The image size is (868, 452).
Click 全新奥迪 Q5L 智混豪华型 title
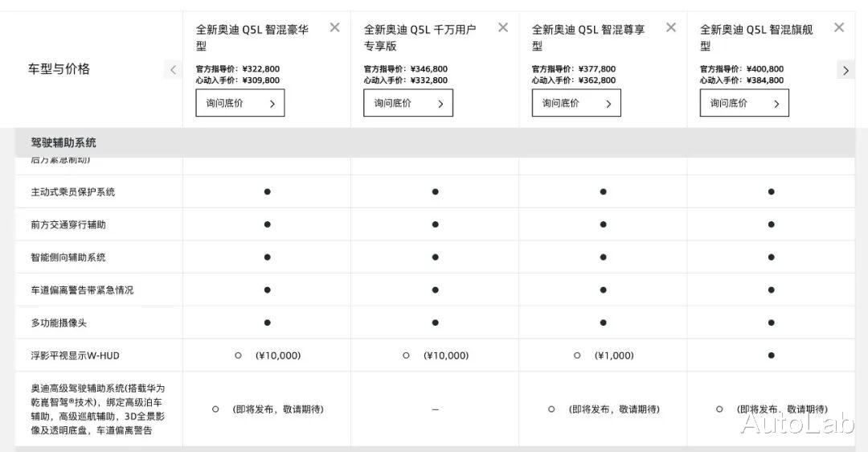pos(252,37)
